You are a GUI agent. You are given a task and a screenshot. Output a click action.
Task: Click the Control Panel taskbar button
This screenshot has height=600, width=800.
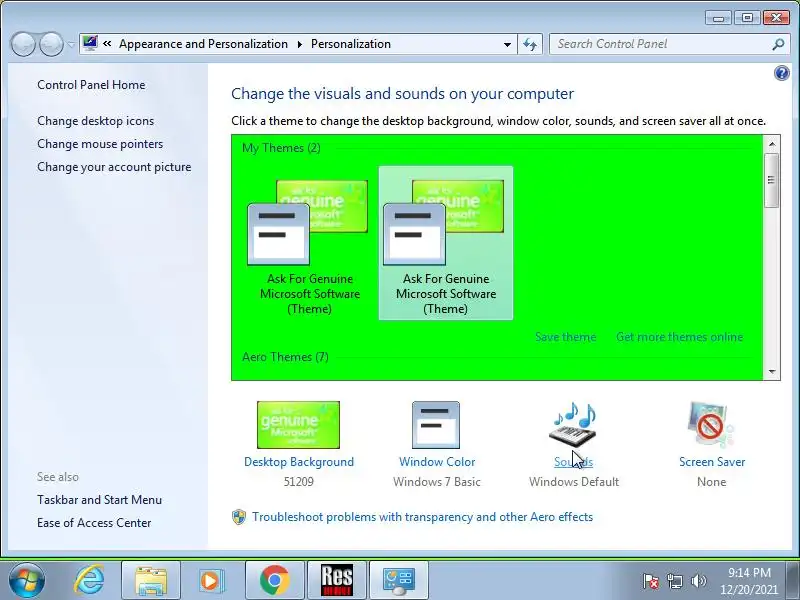click(x=399, y=580)
